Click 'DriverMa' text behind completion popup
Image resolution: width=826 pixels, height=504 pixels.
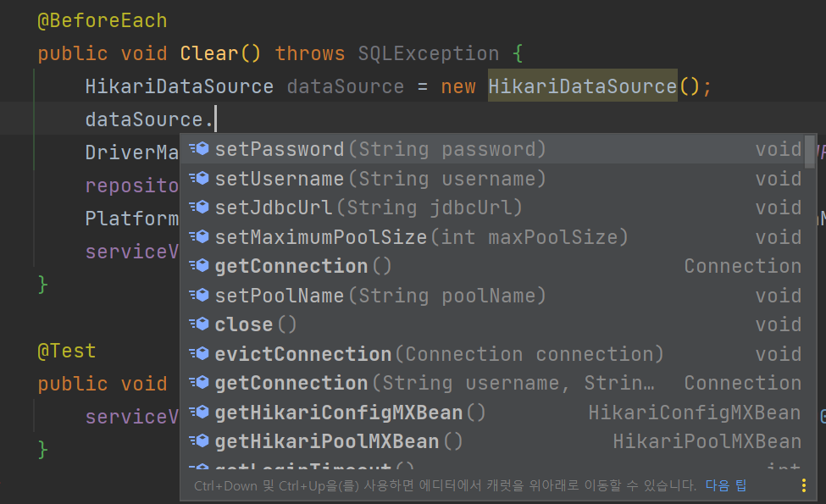(x=132, y=152)
